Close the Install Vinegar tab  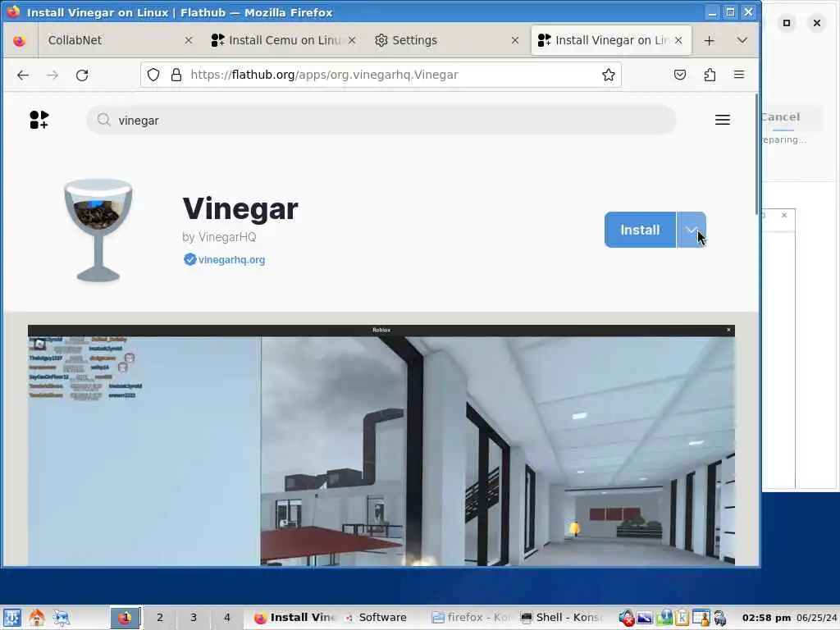[678, 40]
